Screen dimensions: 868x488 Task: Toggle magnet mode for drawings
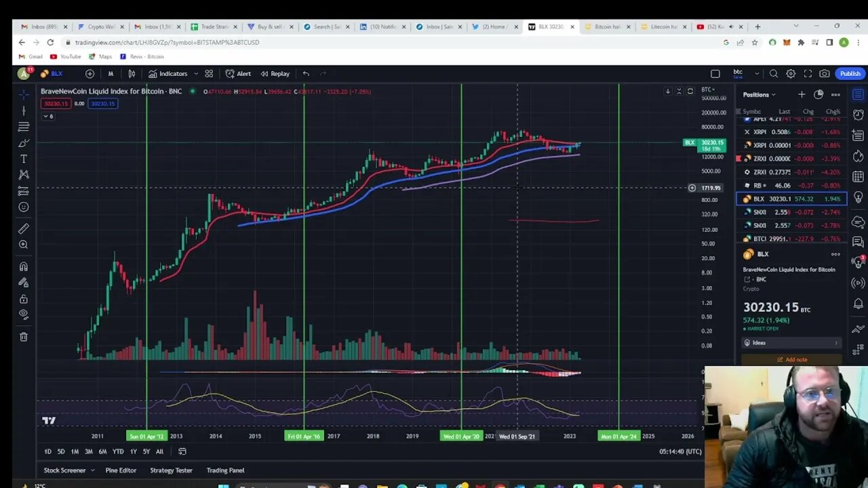pos(24,266)
